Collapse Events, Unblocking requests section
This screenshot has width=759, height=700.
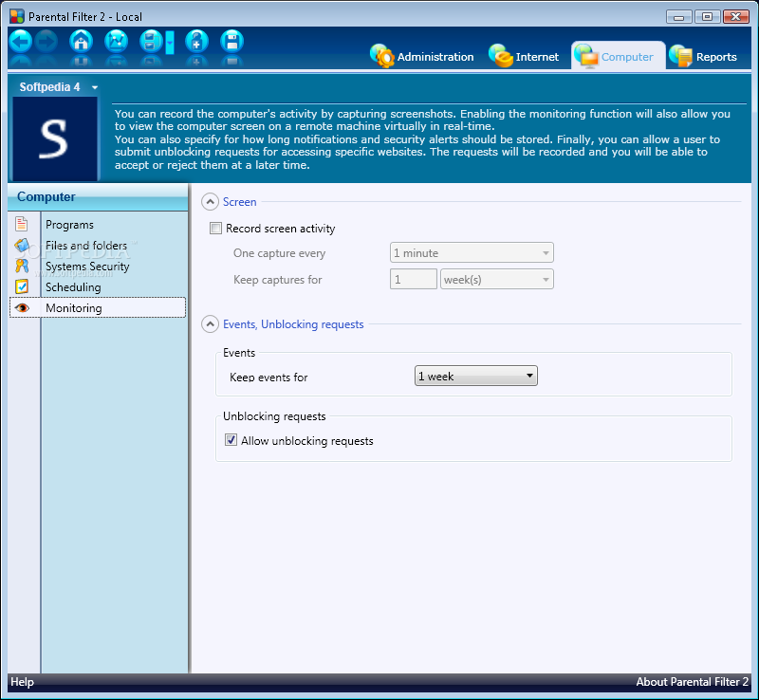(210, 323)
